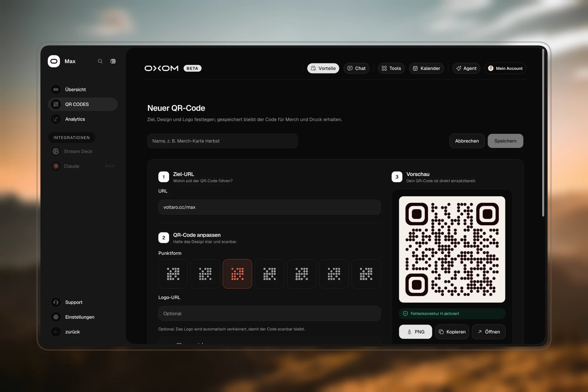The height and width of the screenshot is (392, 588).
Task: Click the URL field with voltaro.cc/max
Action: (269, 207)
